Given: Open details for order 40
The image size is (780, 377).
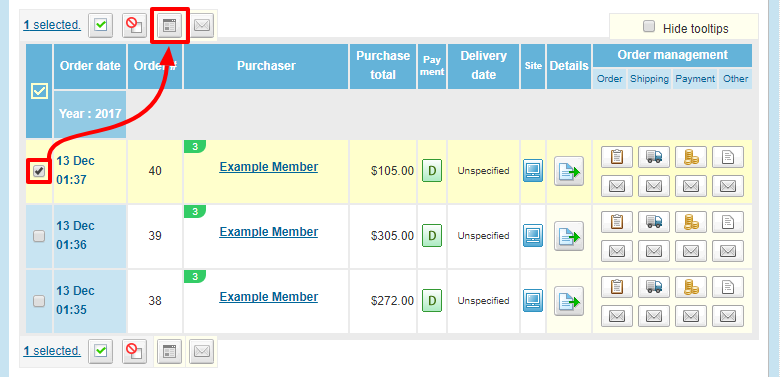Looking at the screenshot, I should [x=569, y=171].
